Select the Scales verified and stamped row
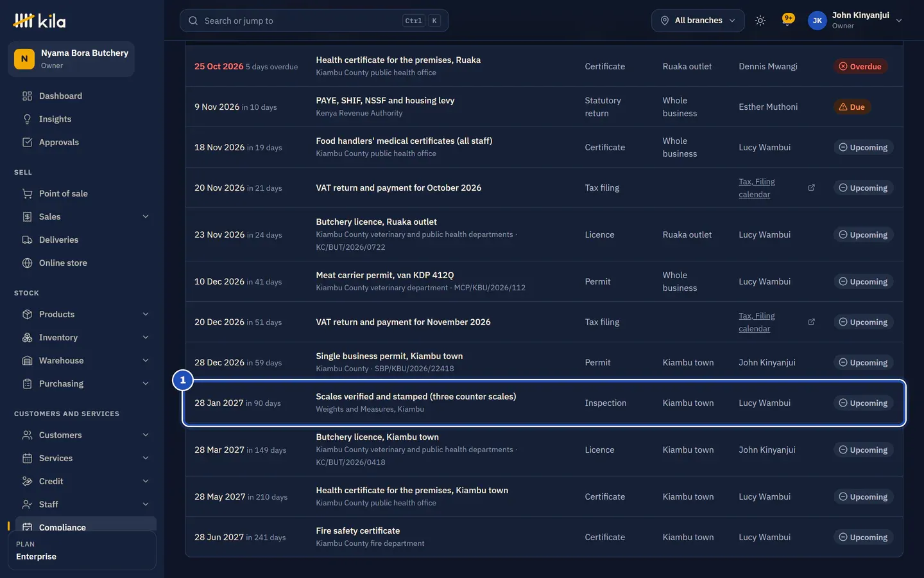The height and width of the screenshot is (578, 924). [x=544, y=403]
